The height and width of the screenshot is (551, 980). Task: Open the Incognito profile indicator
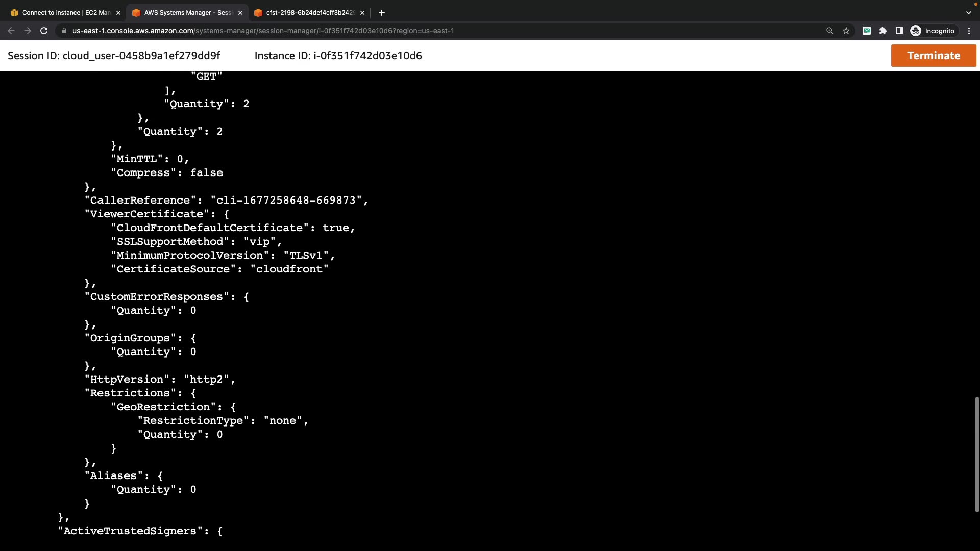[x=933, y=31]
